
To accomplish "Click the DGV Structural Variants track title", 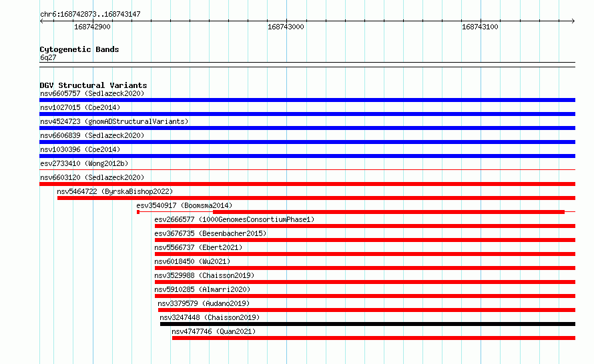I will [x=93, y=85].
